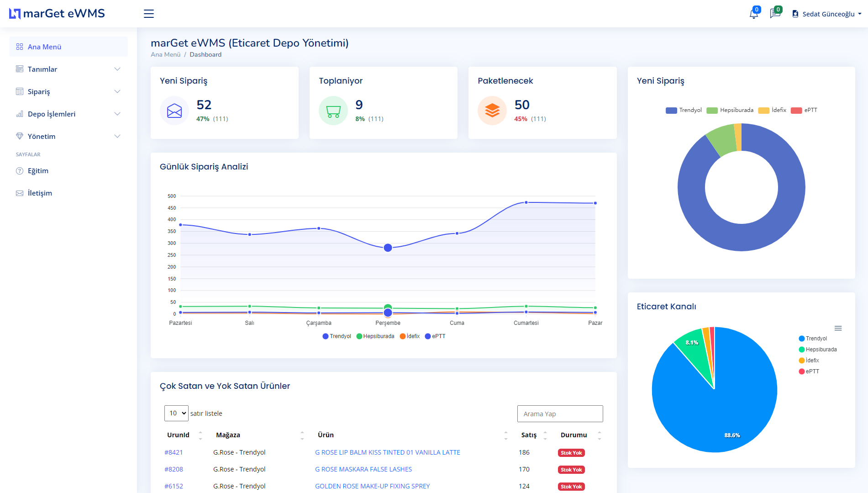The image size is (868, 493).
Task: Toggle Hepsiburada in Yeni Sipariş donut legend
Action: click(x=730, y=110)
